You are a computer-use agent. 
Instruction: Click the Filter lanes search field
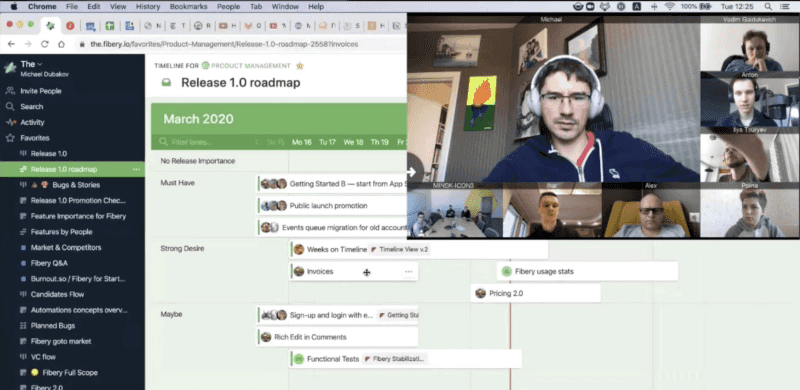click(204, 142)
